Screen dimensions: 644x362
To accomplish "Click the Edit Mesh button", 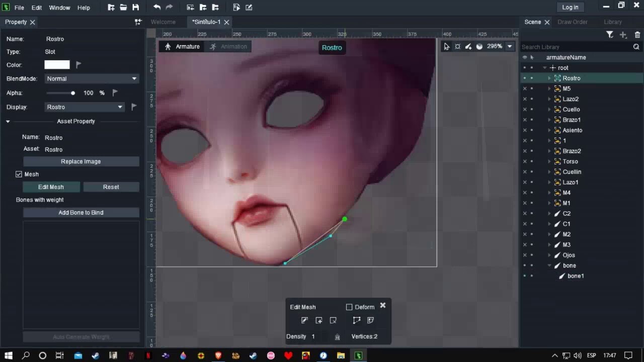I will 50,187.
